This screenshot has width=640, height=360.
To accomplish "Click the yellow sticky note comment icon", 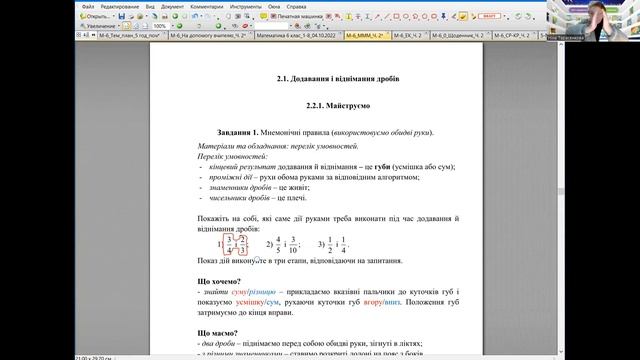I will click(264, 16).
